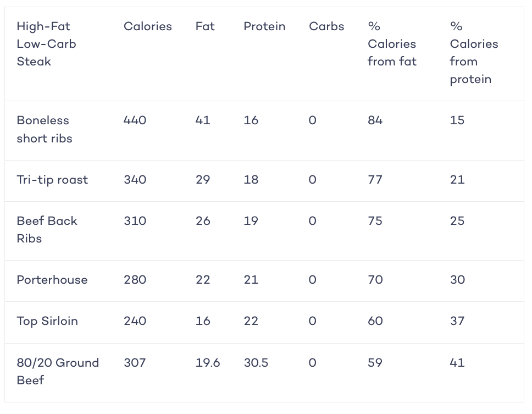Click the Carbs column header
The image size is (532, 414).
coord(326,26)
